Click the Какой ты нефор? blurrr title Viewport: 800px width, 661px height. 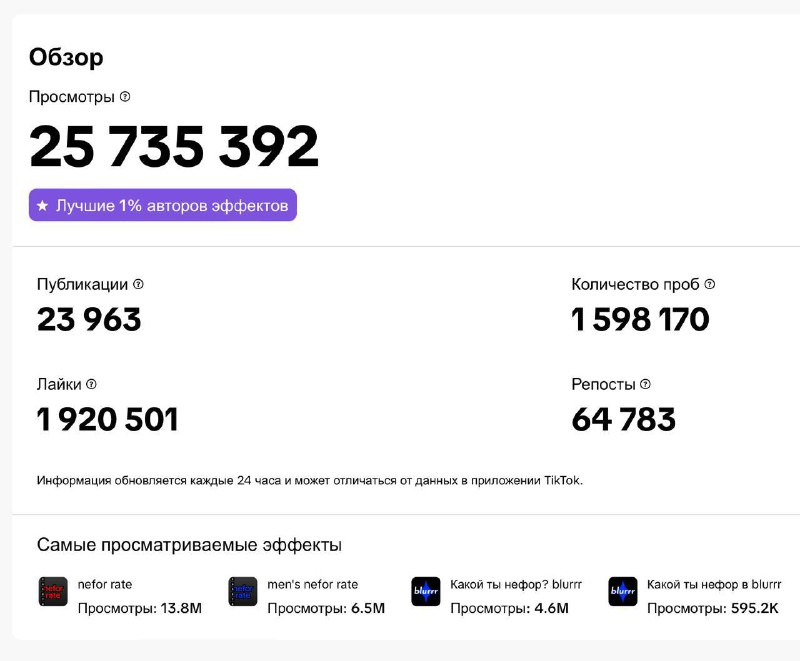516,584
